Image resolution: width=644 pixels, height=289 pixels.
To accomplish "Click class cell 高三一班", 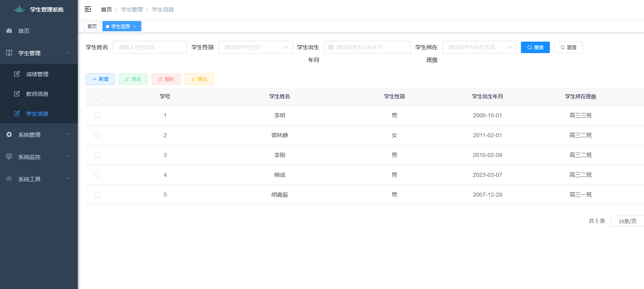I will click(580, 195).
